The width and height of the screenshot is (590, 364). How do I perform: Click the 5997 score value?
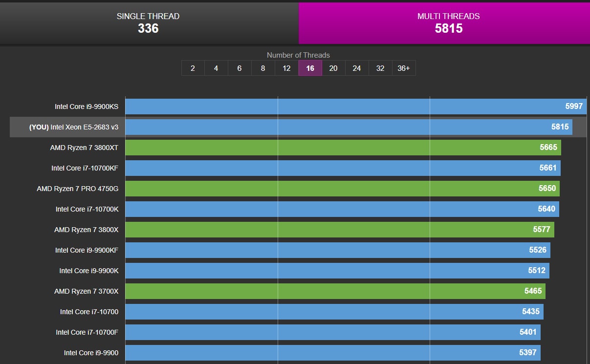pos(574,106)
